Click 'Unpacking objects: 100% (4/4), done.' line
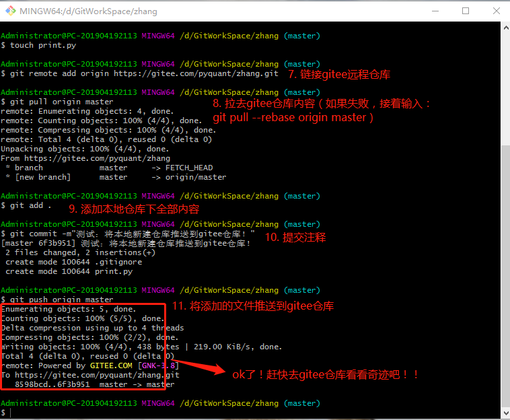Viewport: 510px width, 420px height. click(x=85, y=149)
